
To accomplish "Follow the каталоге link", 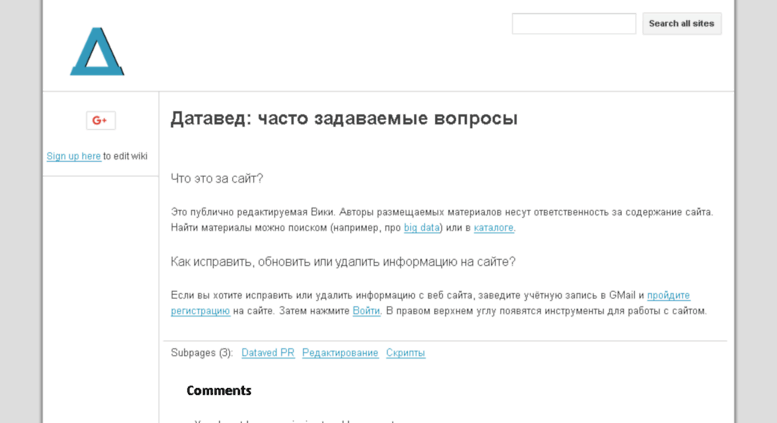I will coord(494,228).
